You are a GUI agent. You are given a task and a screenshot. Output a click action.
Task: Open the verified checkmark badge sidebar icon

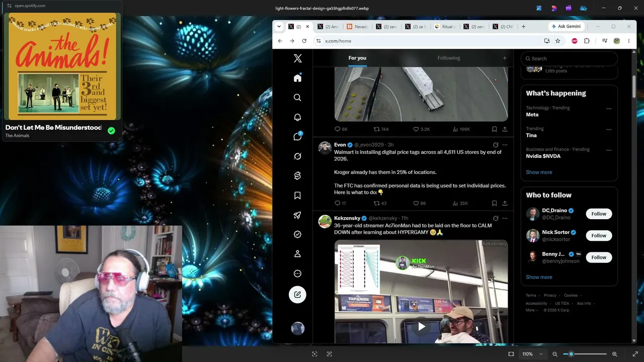click(298, 234)
